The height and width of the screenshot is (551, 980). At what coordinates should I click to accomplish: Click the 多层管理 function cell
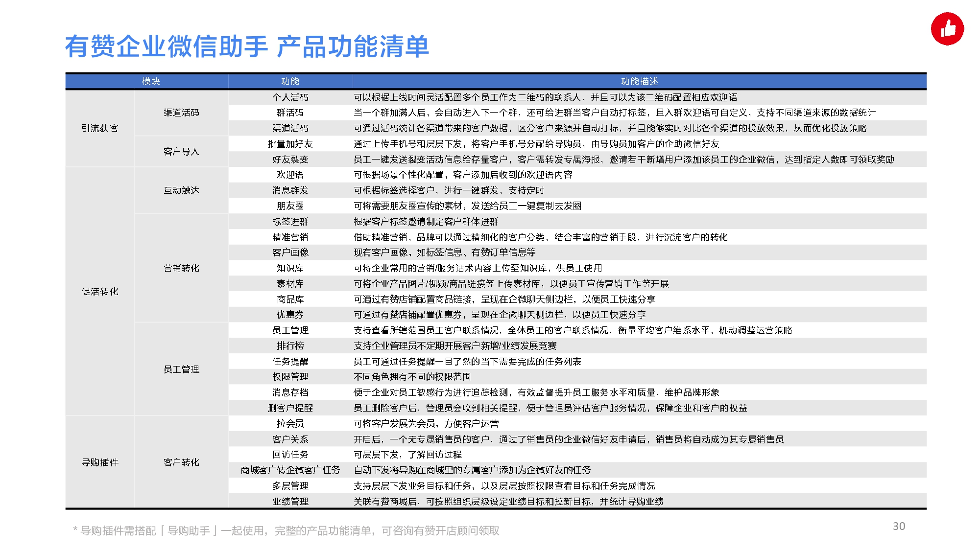pyautogui.click(x=290, y=486)
